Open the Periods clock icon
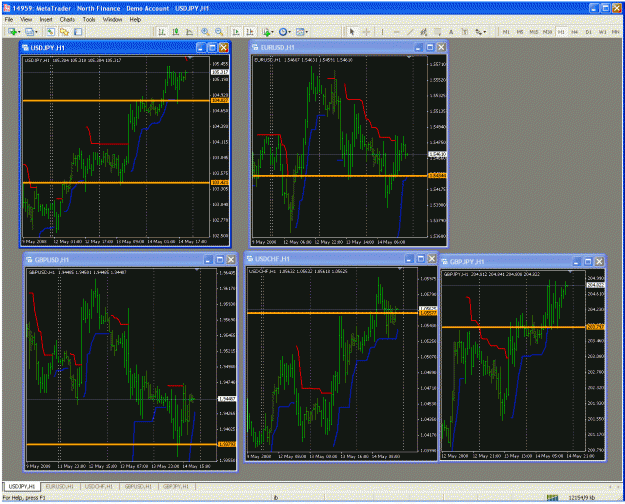This screenshot has height=504, width=625. point(283,32)
